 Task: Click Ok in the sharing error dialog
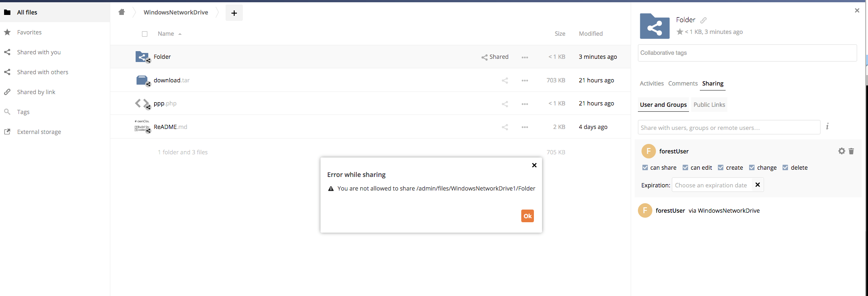[x=528, y=216]
